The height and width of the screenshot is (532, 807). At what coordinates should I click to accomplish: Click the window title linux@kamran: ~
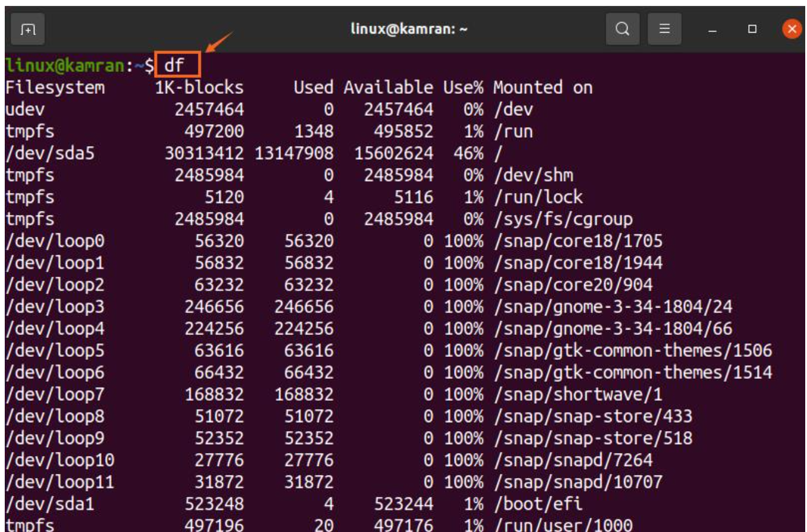click(x=410, y=28)
